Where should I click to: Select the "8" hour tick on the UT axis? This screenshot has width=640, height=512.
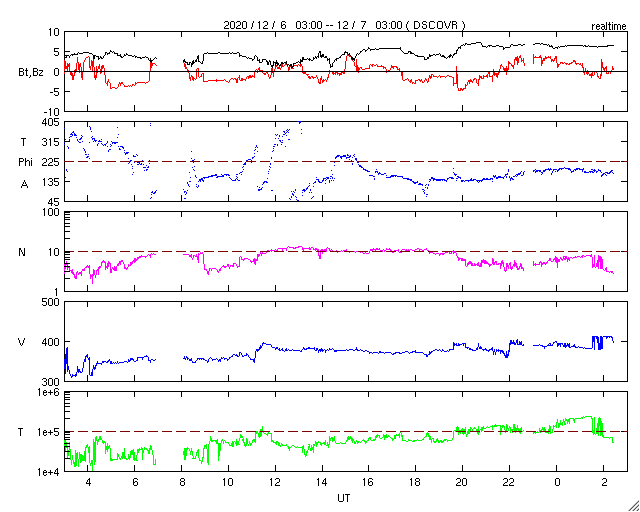[x=182, y=483]
